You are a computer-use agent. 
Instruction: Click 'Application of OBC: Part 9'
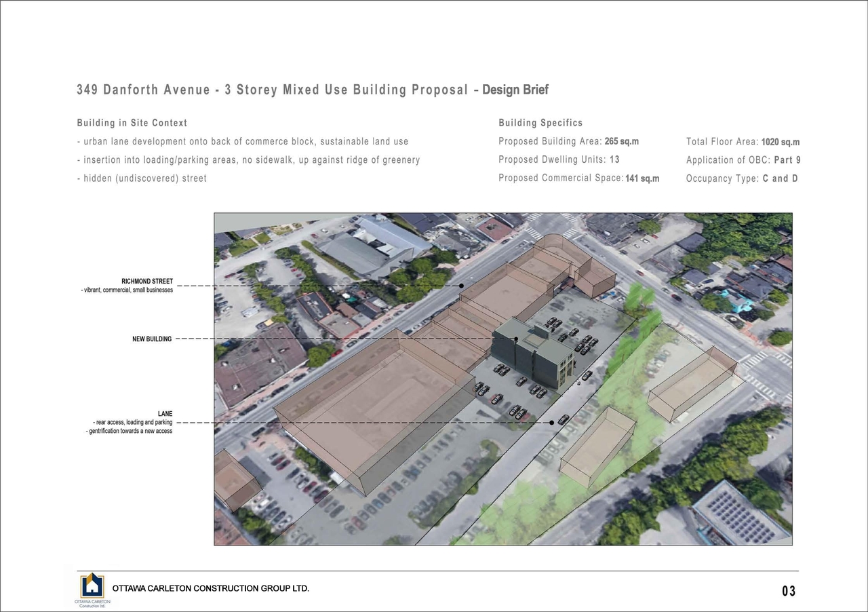[743, 160]
